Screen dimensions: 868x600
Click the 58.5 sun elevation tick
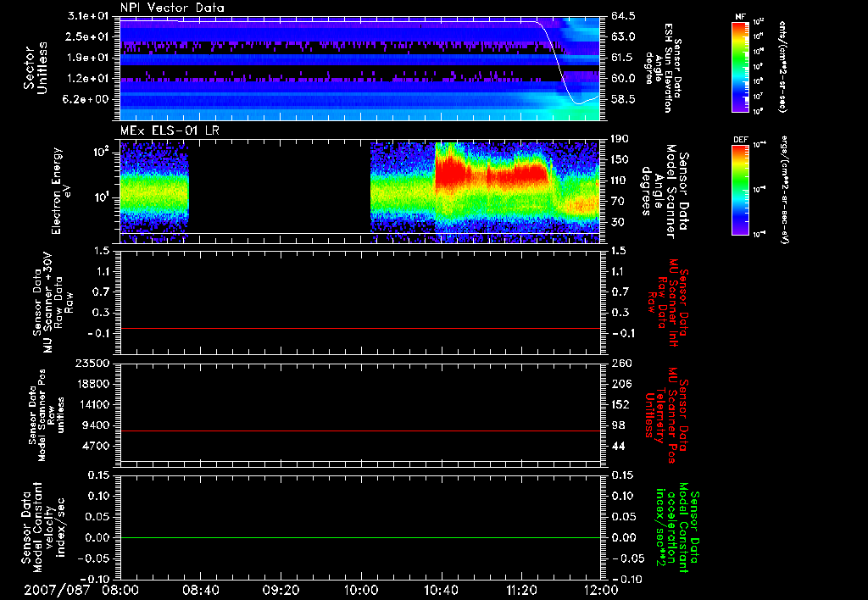(623, 100)
